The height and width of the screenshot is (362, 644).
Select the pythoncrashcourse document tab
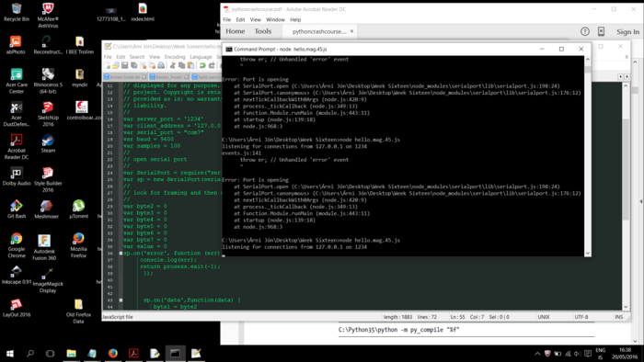319,31
